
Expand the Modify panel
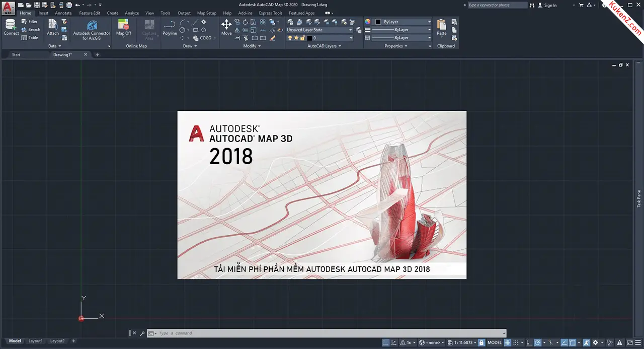click(252, 46)
